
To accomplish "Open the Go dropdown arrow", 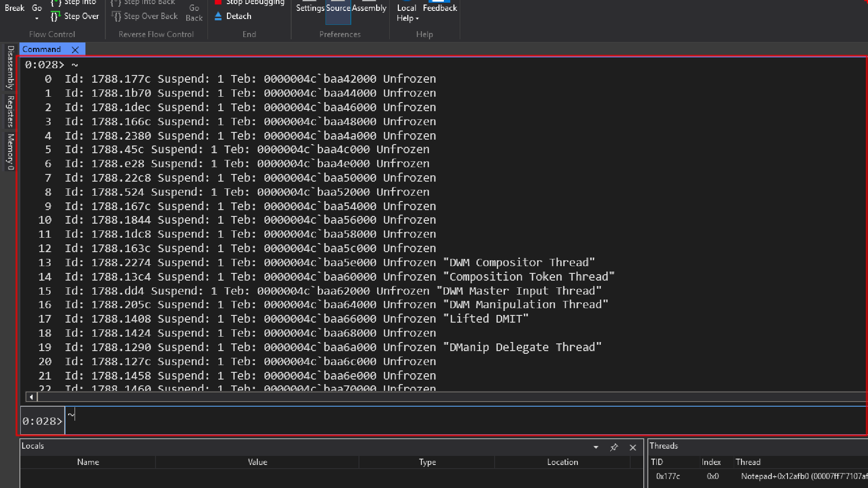I will [37, 19].
